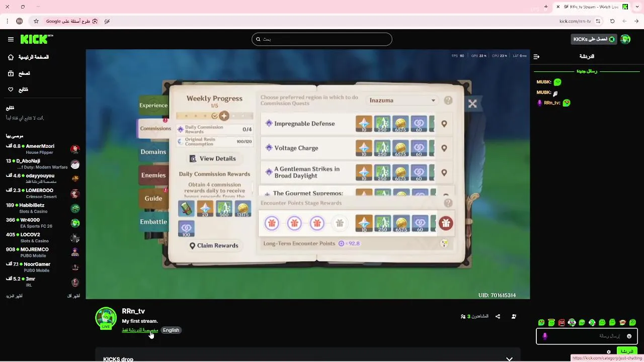Select the headphones emote in chat
Image resolution: width=644 pixels, height=362 pixels.
pos(572,322)
